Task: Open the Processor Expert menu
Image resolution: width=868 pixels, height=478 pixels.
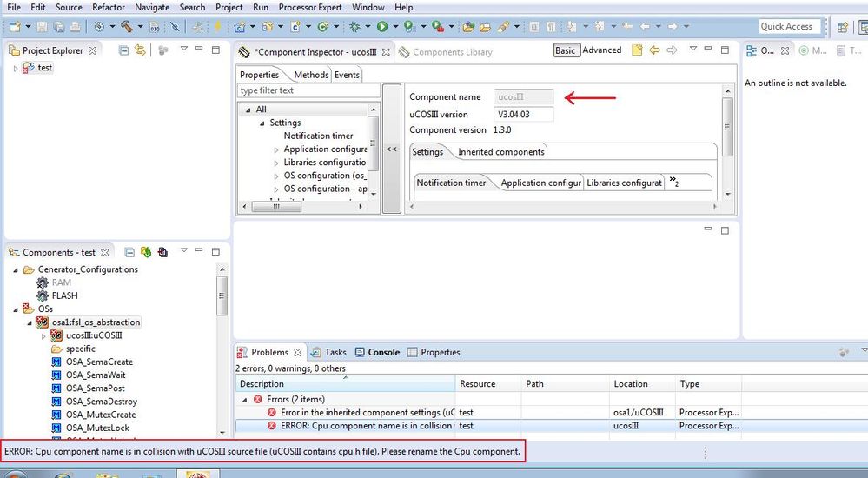Action: coord(310,7)
